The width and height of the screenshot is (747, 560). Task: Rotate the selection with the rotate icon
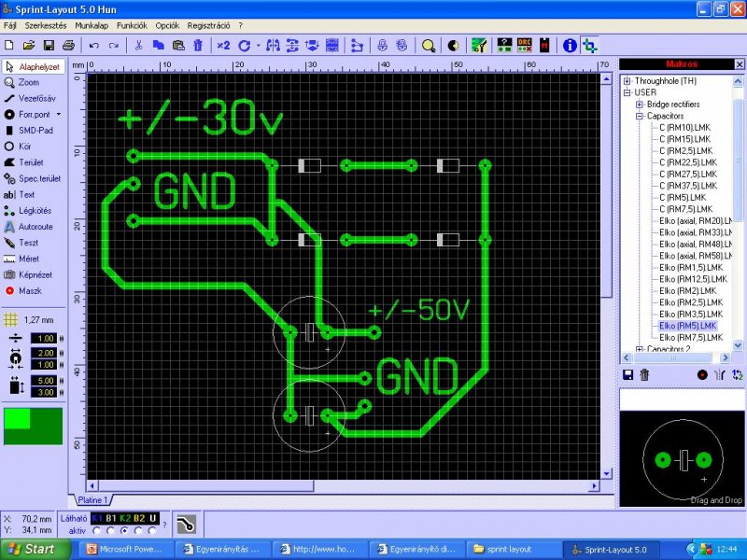click(x=245, y=46)
